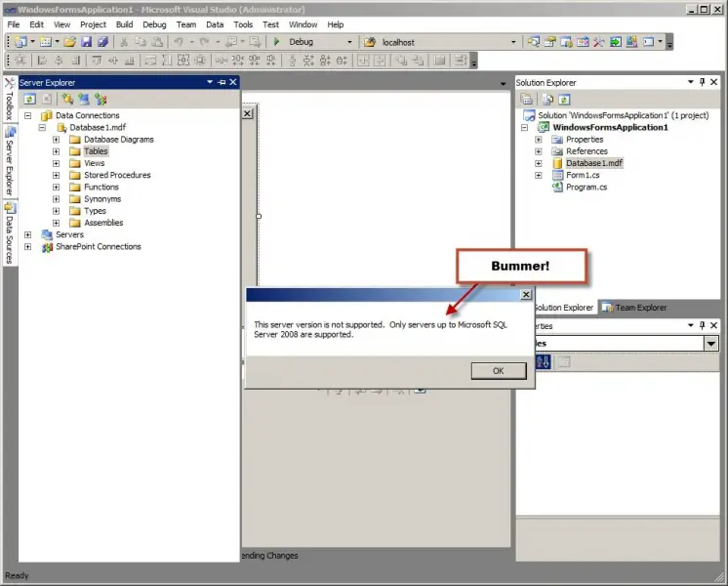Image resolution: width=728 pixels, height=586 pixels.
Task: Click the Find in Files icon beside localhost
Action: tap(370, 42)
